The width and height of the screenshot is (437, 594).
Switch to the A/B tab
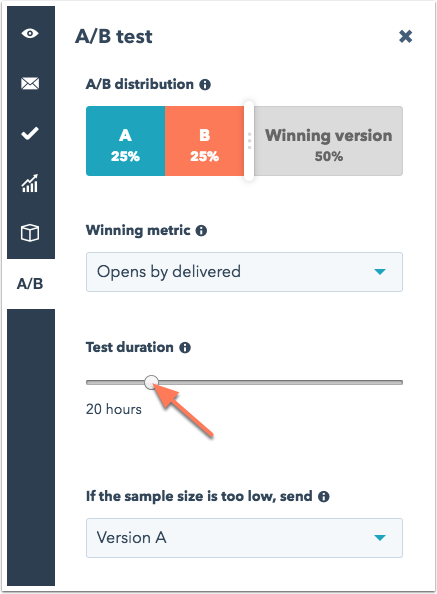click(x=30, y=283)
